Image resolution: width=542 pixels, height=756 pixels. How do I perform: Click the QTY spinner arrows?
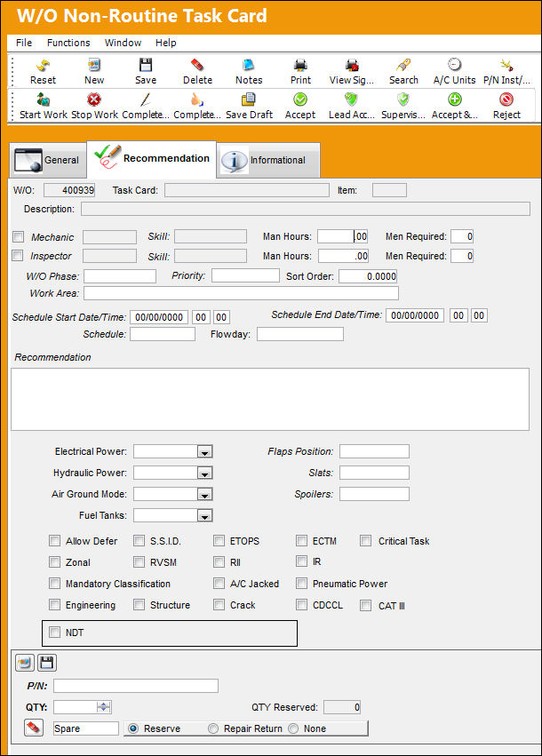(103, 707)
